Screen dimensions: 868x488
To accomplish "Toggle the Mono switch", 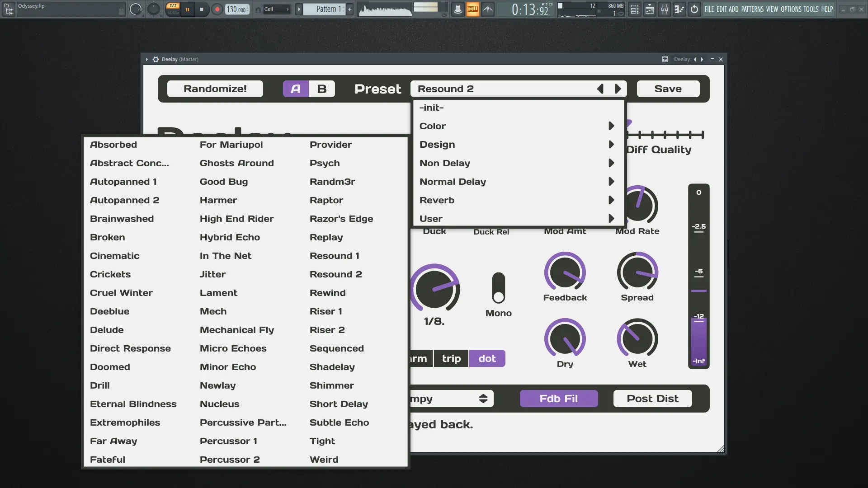I will [498, 288].
